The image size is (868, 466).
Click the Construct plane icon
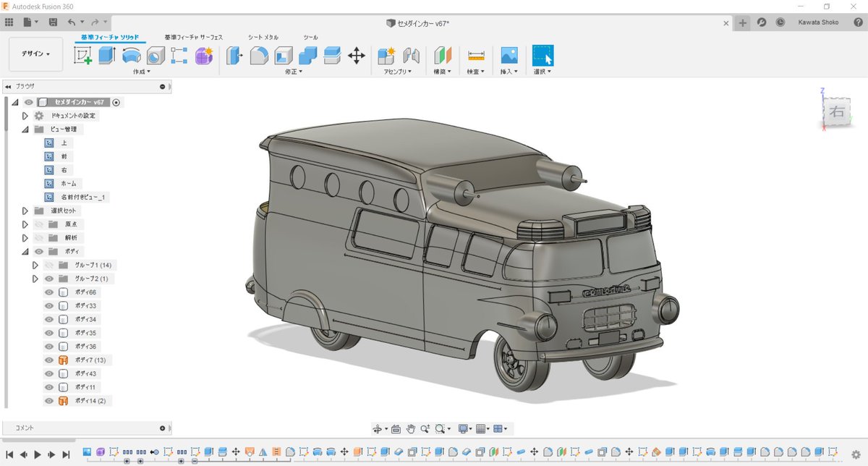[442, 56]
